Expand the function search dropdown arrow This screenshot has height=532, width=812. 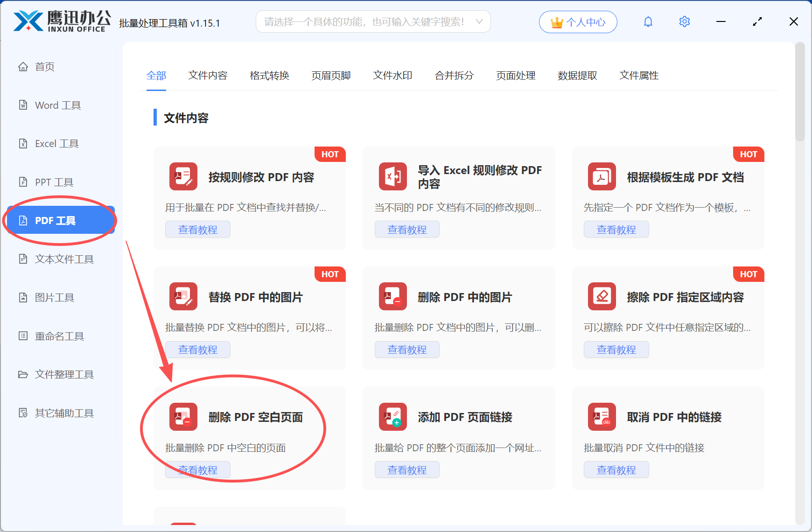click(x=479, y=21)
